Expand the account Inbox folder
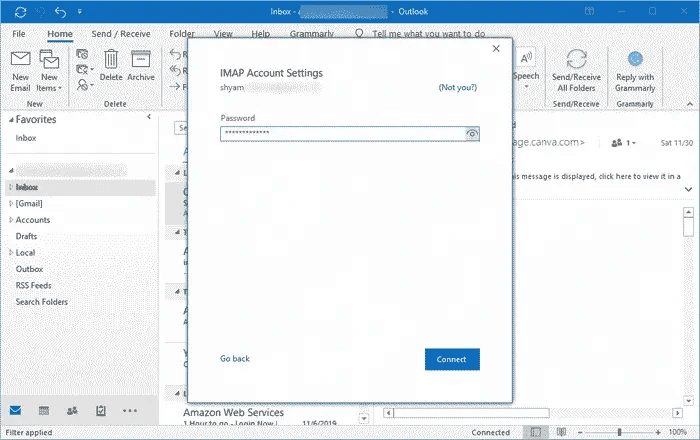The width and height of the screenshot is (700, 440). (11, 187)
